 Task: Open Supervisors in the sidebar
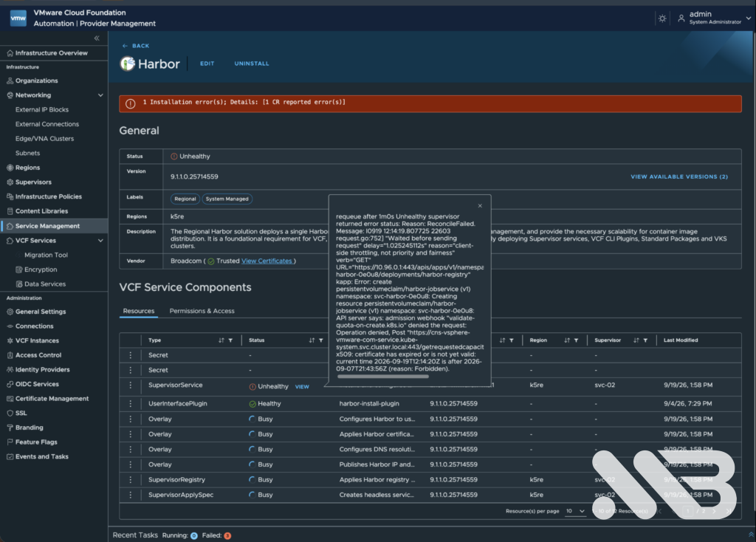33,182
